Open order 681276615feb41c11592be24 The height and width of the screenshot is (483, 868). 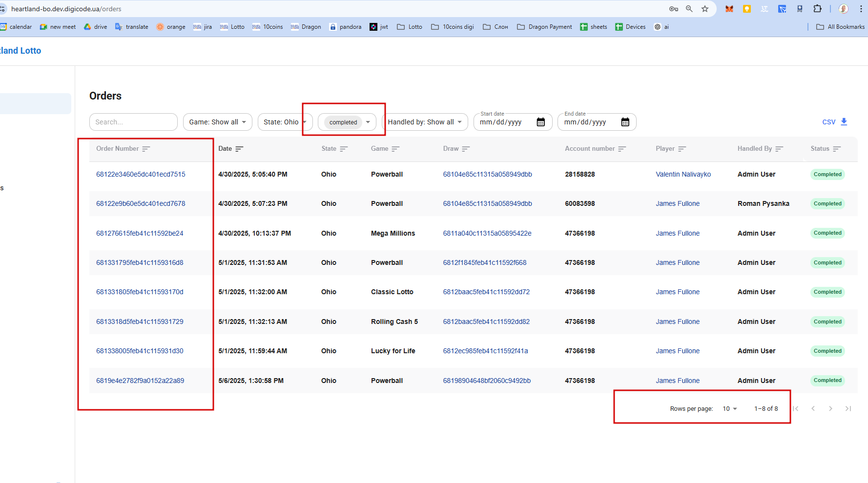click(x=140, y=233)
